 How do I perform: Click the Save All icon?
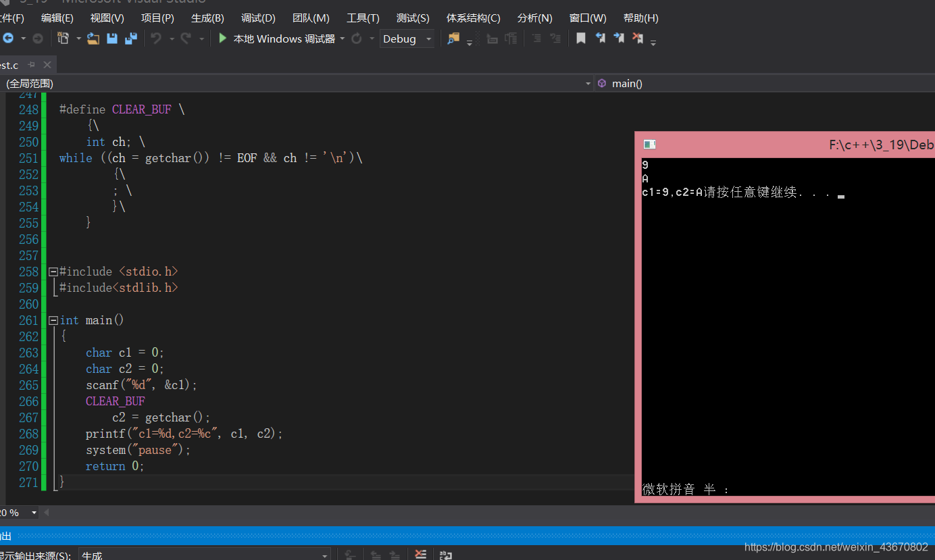tap(131, 39)
